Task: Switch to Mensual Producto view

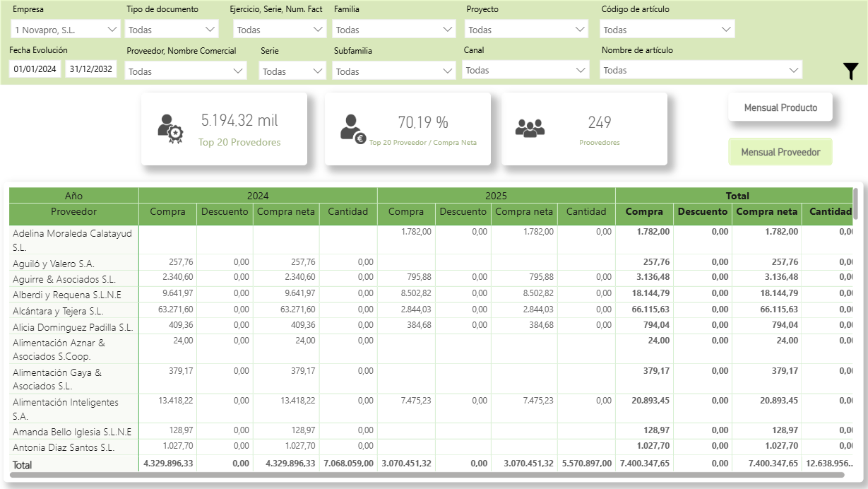Action: (780, 108)
